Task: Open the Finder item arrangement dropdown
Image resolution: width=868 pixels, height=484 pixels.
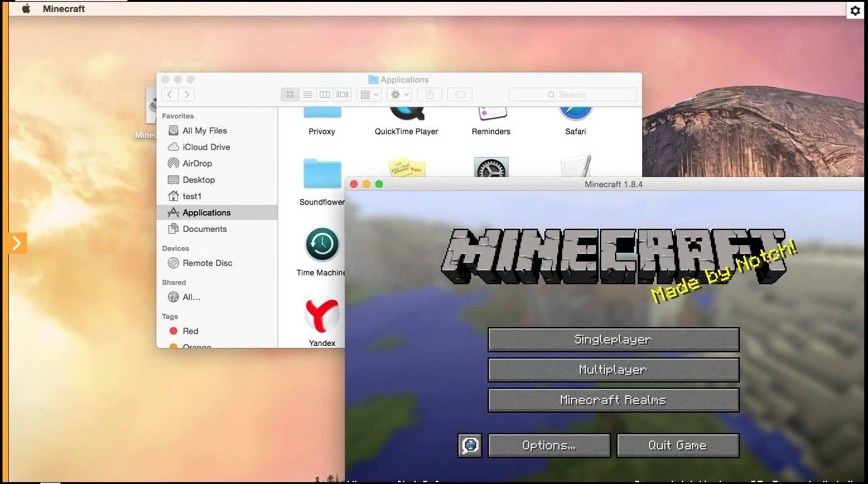Action: (369, 95)
